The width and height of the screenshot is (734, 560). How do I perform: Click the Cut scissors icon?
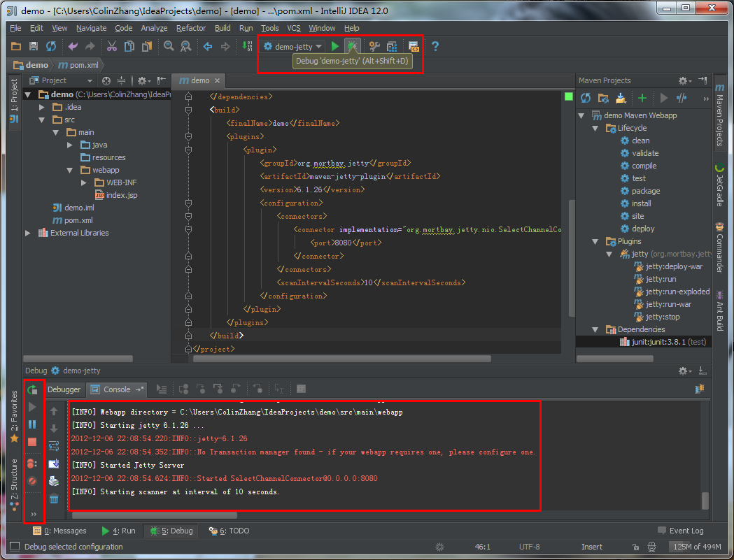(x=111, y=46)
